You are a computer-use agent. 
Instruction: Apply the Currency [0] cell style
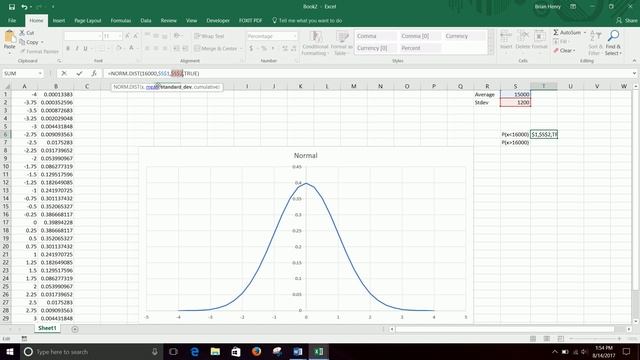pos(376,48)
